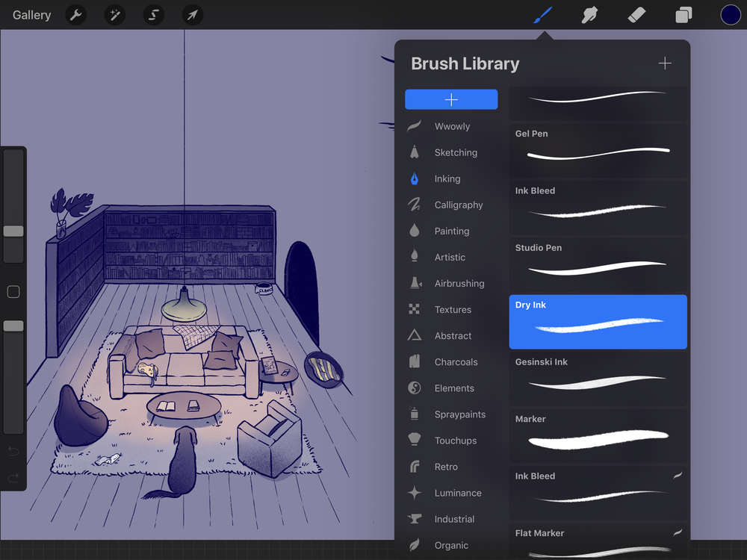
Task: Choose the first Ink Bleed brush below Gel Pen
Action: 598,208
